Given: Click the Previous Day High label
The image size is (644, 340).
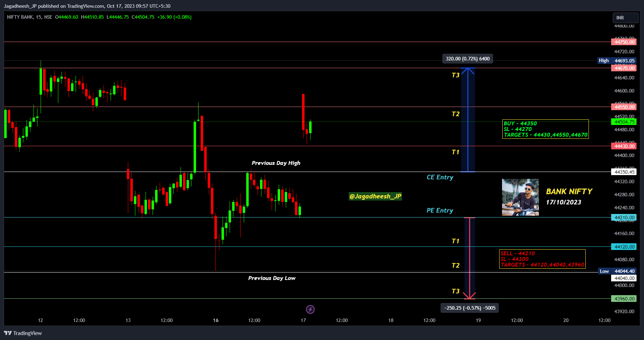Looking at the screenshot, I should pyautogui.click(x=276, y=163).
